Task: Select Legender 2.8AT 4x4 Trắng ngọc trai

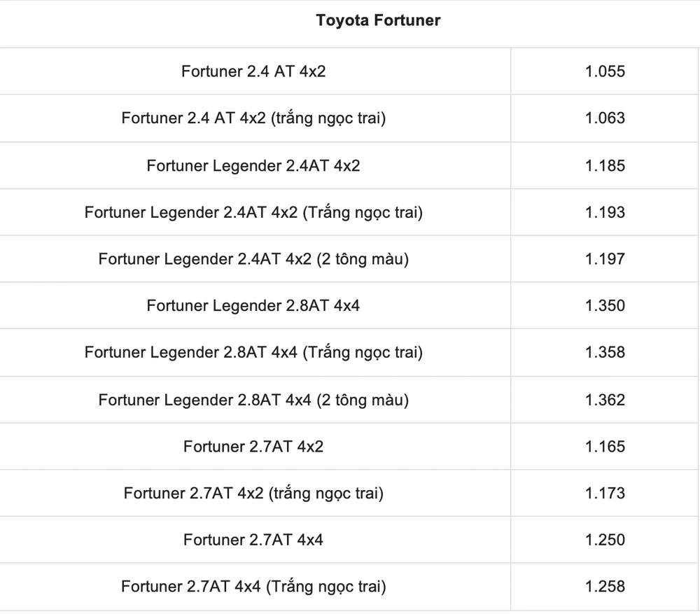Action: [253, 353]
